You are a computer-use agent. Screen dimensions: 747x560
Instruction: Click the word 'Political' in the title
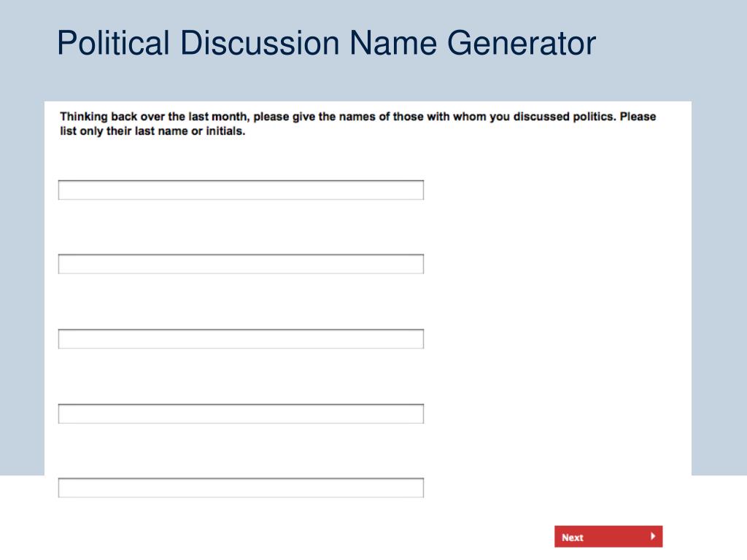[x=113, y=43]
